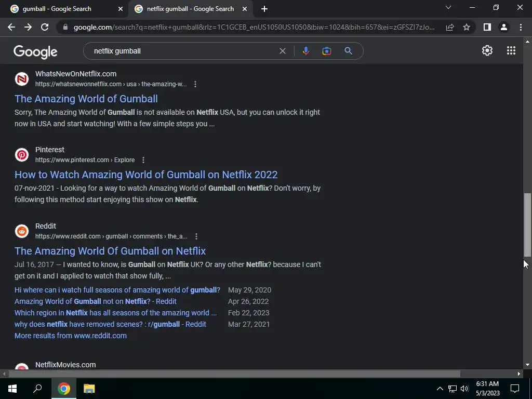Click Chrome icon in taskbar
The width and height of the screenshot is (532, 399).
pyautogui.click(x=63, y=389)
